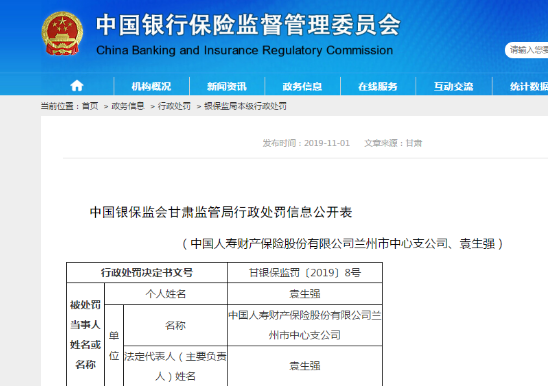Click the site title 中国银行保险监督管理委员会
The image size is (552, 386).
pyautogui.click(x=249, y=25)
